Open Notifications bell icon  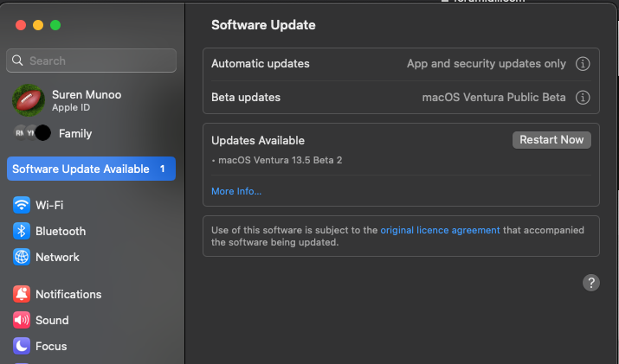(22, 294)
